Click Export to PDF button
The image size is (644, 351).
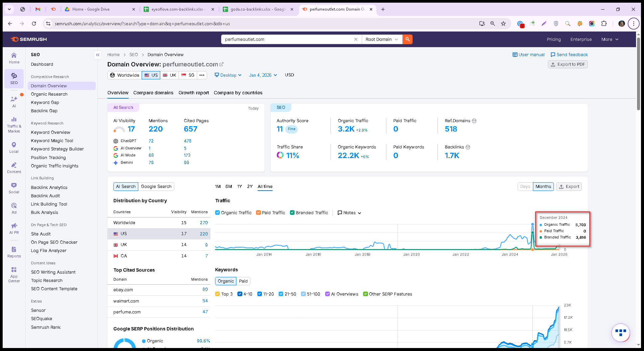[x=568, y=64]
